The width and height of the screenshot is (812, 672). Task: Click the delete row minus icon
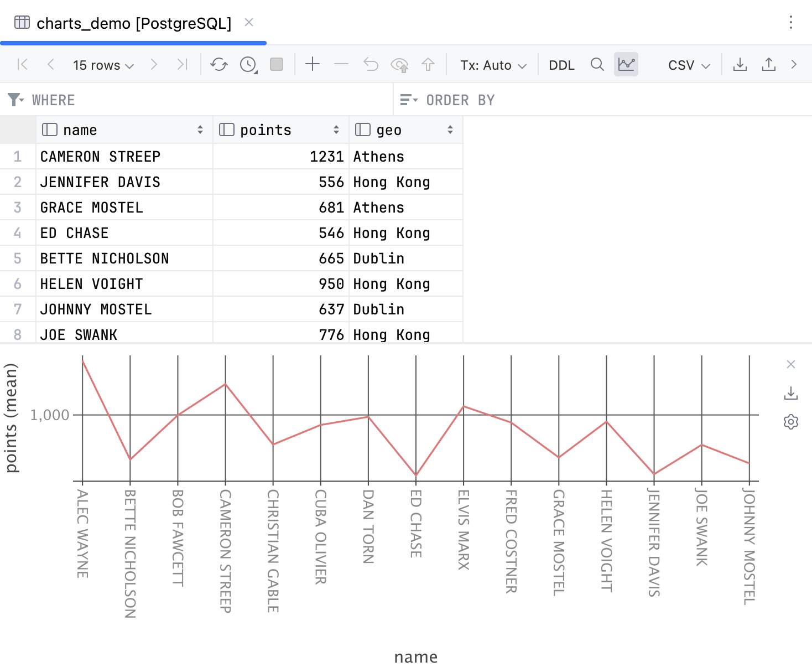[x=341, y=64]
